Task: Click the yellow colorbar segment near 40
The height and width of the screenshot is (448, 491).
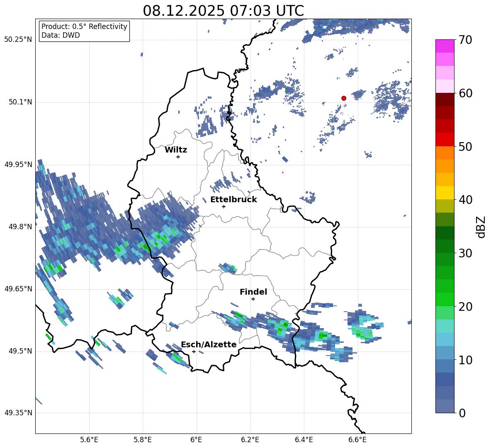Action: [445, 193]
